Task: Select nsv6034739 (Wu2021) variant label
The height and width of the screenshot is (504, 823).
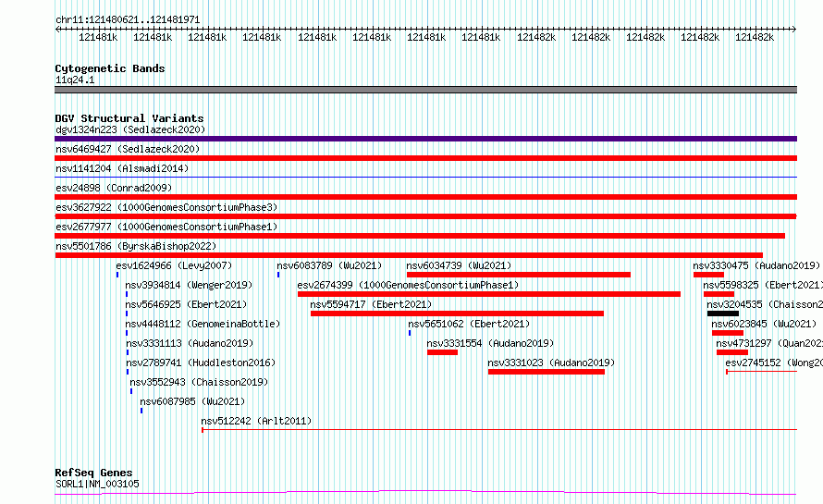Action: click(459, 265)
